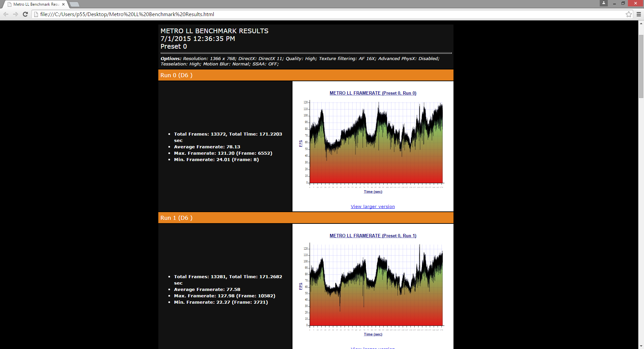Click the Options settings description text
The height and width of the screenshot is (349, 644).
click(x=300, y=61)
